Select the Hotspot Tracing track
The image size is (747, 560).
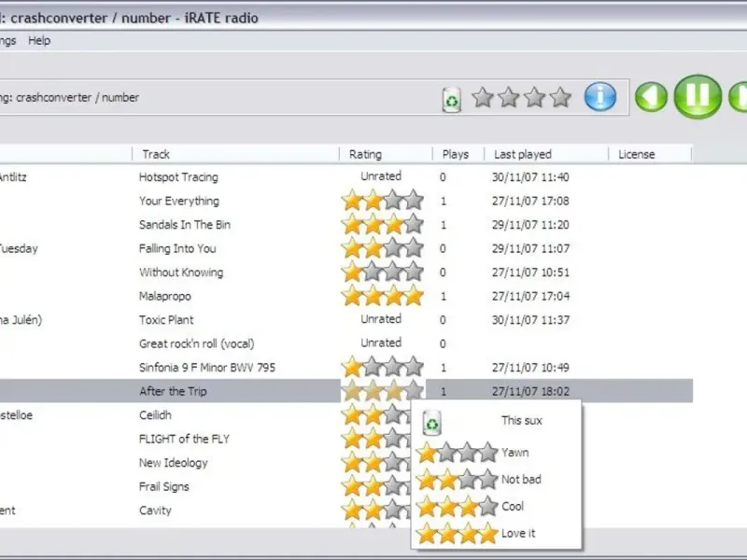click(x=178, y=177)
